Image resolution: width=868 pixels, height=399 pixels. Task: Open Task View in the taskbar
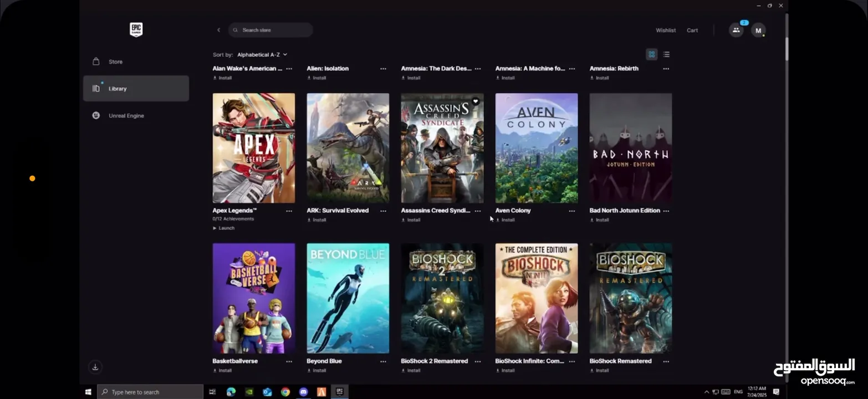click(212, 392)
